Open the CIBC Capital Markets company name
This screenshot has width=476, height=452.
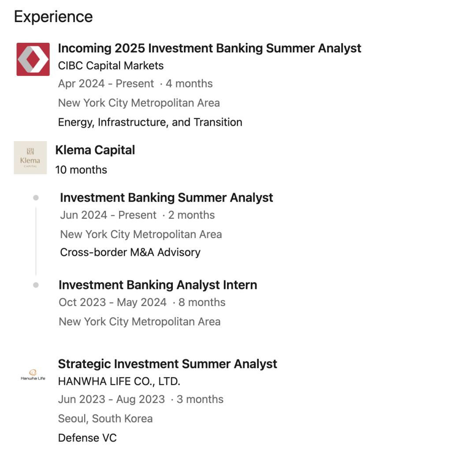click(111, 66)
